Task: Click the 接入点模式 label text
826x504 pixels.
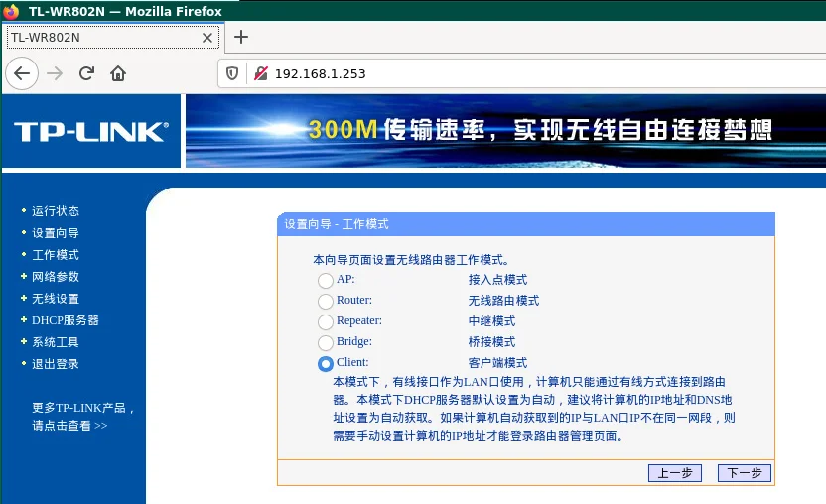Action: (x=497, y=280)
